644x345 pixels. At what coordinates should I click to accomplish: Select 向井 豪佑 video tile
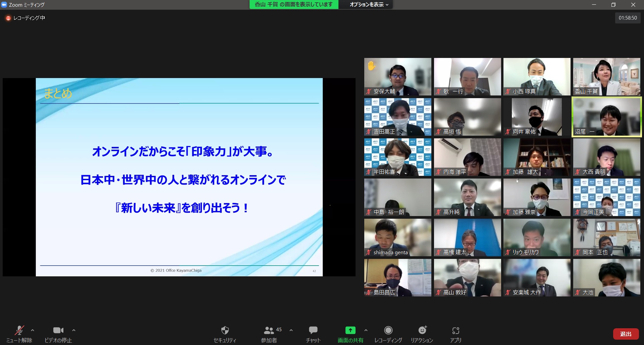[x=537, y=117]
